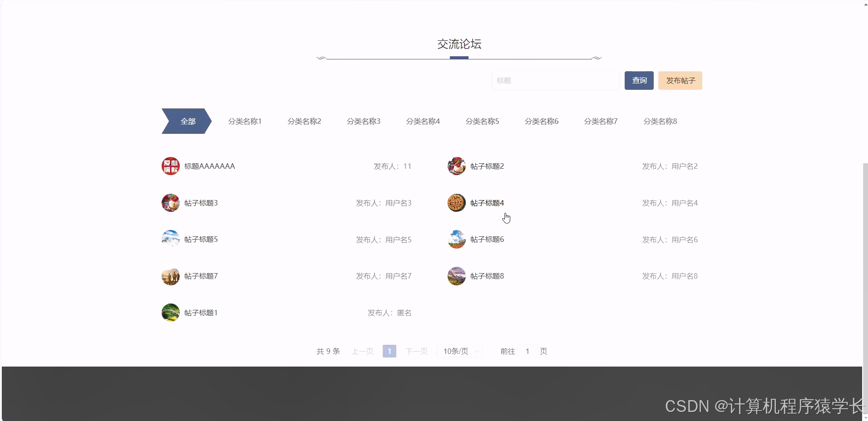The image size is (868, 421).
Task: Click the pizza thumbnail for 帖子标题4
Action: [457, 202]
